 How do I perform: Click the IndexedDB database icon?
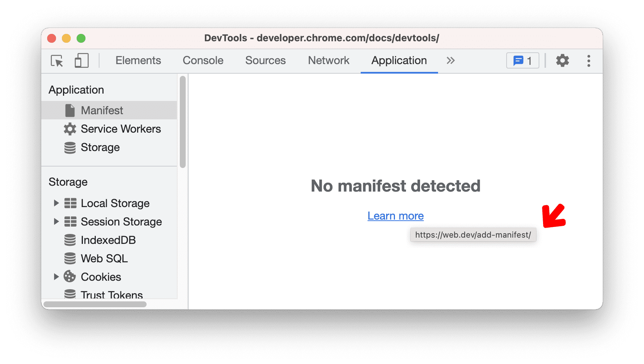(70, 240)
